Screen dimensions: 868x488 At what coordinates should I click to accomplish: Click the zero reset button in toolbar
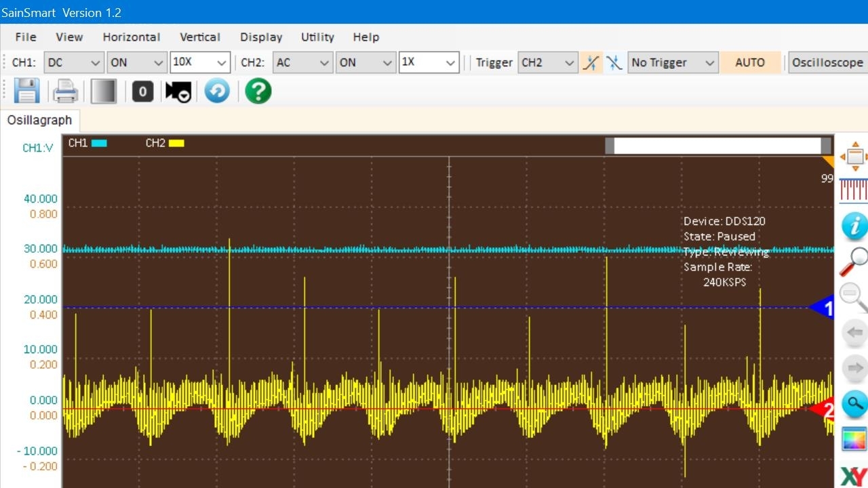(x=142, y=91)
